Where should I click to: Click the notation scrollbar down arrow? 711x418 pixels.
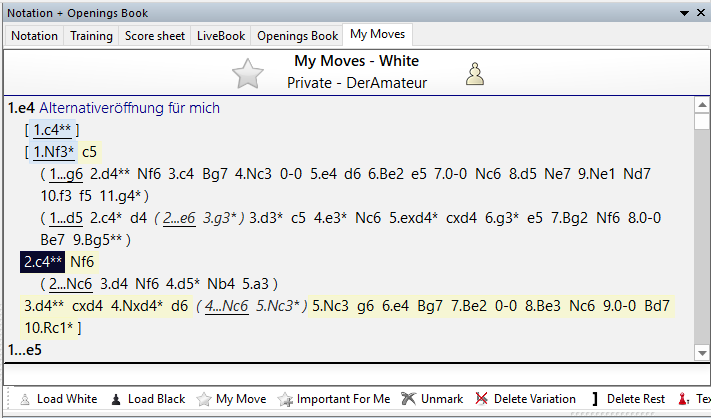click(x=702, y=353)
